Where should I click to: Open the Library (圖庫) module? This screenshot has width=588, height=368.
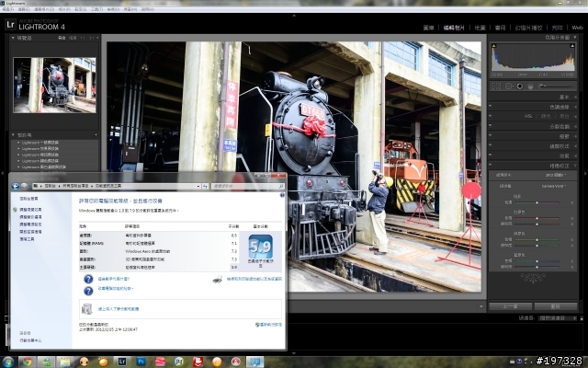tap(428, 28)
